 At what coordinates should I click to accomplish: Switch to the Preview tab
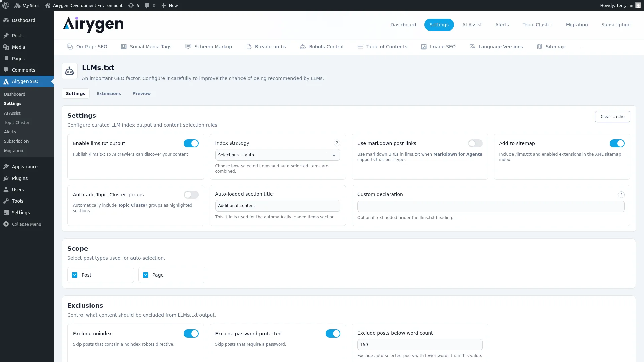pos(142,94)
